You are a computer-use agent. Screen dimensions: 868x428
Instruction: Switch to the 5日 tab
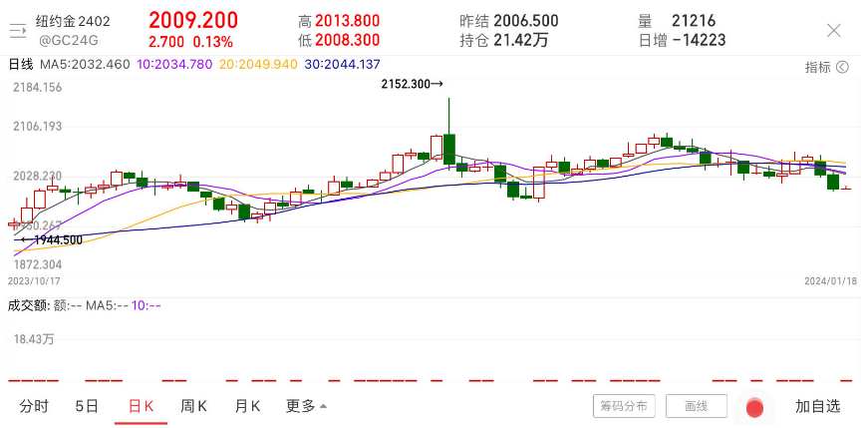(x=87, y=406)
